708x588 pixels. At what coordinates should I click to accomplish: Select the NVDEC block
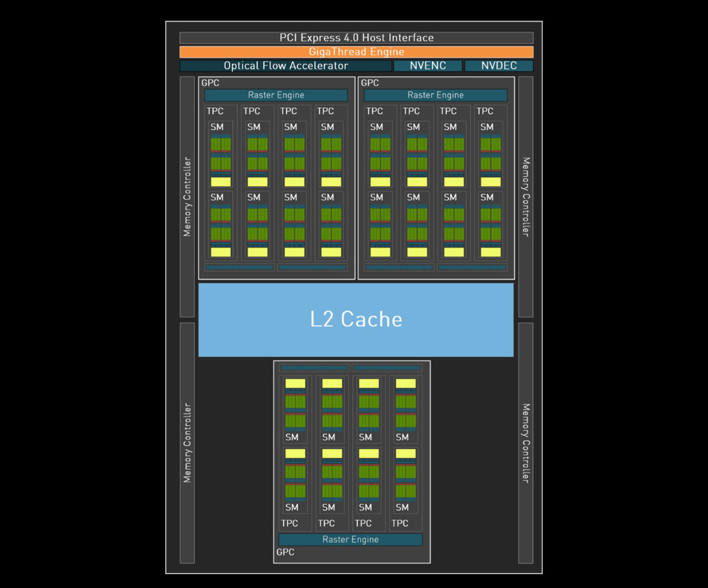point(499,66)
